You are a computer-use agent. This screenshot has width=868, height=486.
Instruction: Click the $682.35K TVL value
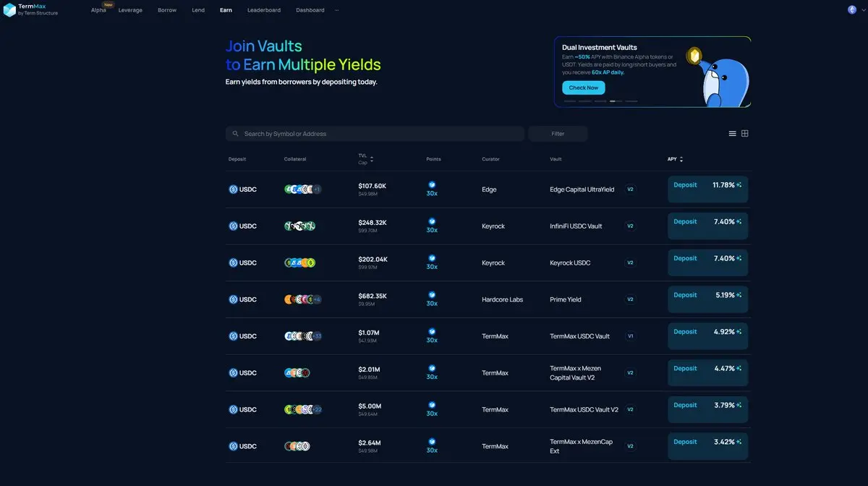[373, 296]
